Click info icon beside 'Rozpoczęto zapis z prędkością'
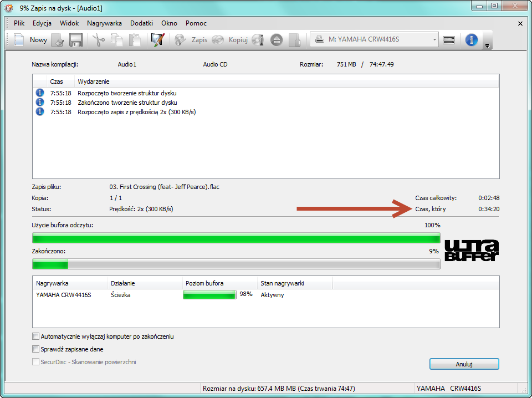The width and height of the screenshot is (532, 398). click(x=40, y=111)
